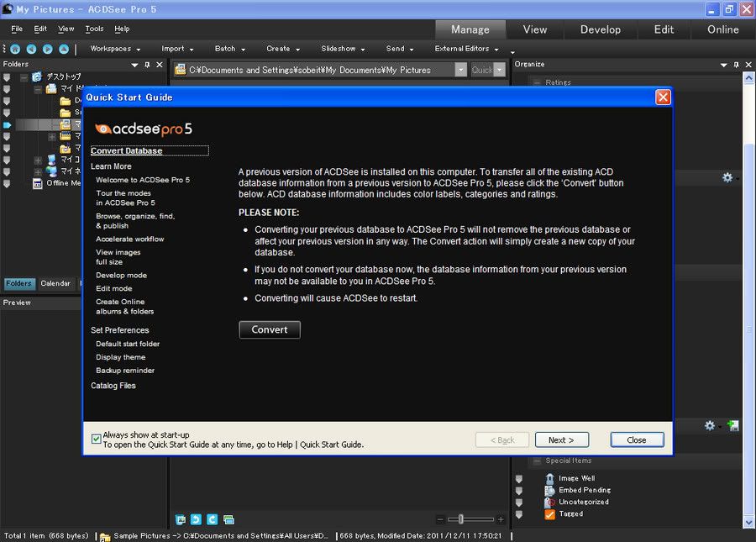Click the rotate right icon in bottom toolbar

213,519
